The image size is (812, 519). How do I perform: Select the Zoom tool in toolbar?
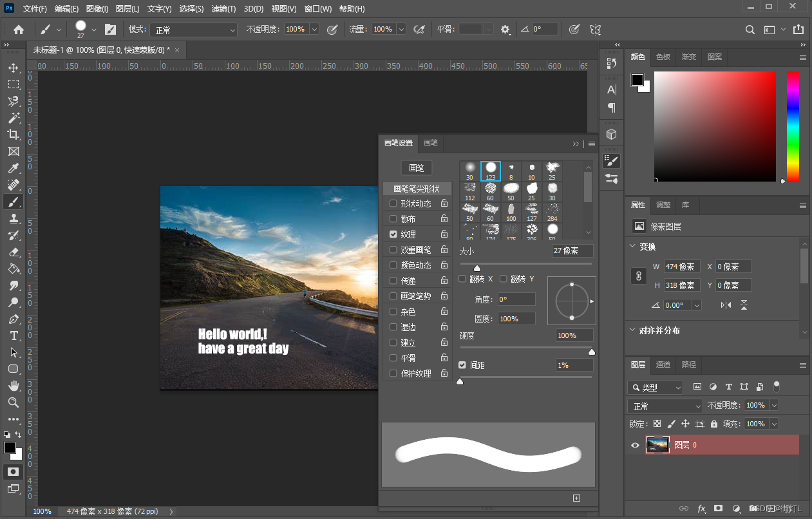click(x=13, y=402)
